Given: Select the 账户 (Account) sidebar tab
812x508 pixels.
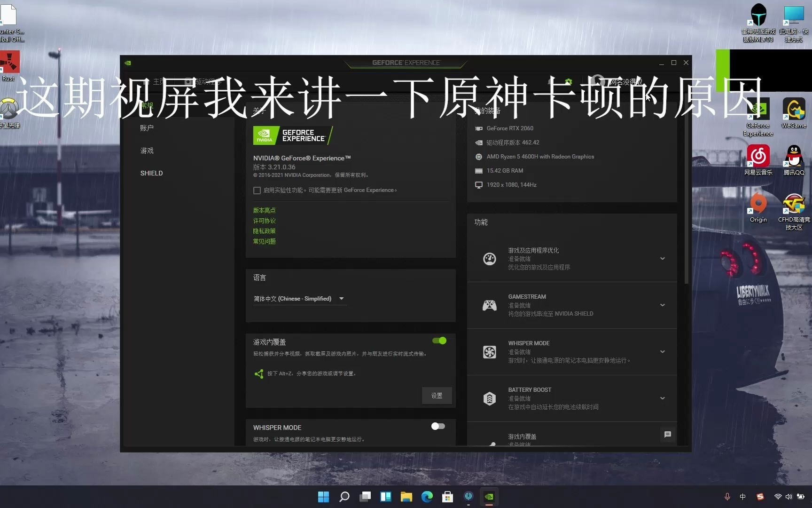Looking at the screenshot, I should (x=147, y=128).
